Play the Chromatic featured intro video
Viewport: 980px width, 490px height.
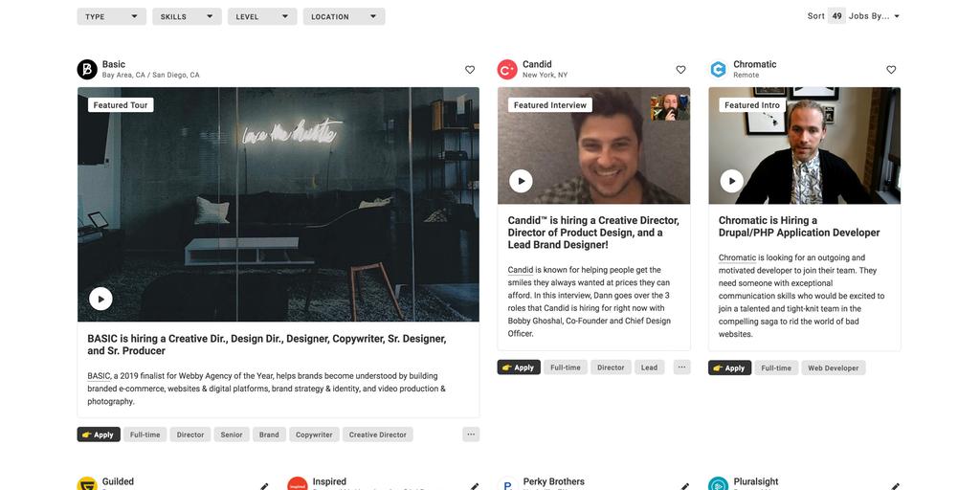tap(732, 181)
